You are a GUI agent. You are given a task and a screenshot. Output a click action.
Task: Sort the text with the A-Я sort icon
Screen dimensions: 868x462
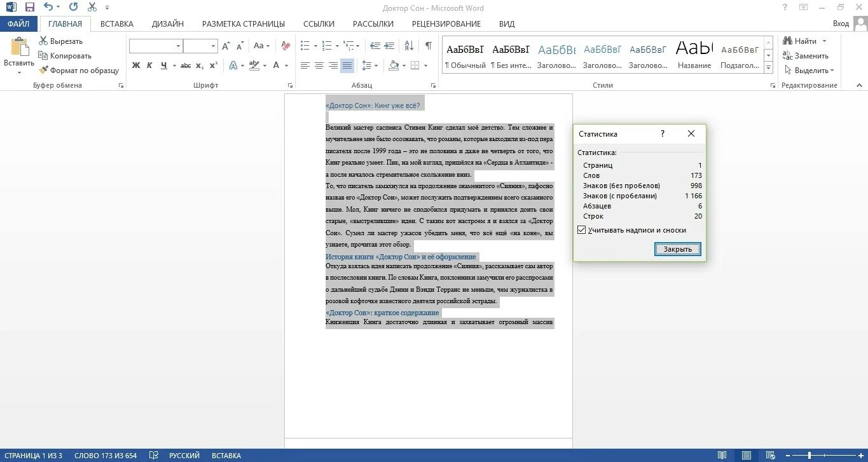409,46
